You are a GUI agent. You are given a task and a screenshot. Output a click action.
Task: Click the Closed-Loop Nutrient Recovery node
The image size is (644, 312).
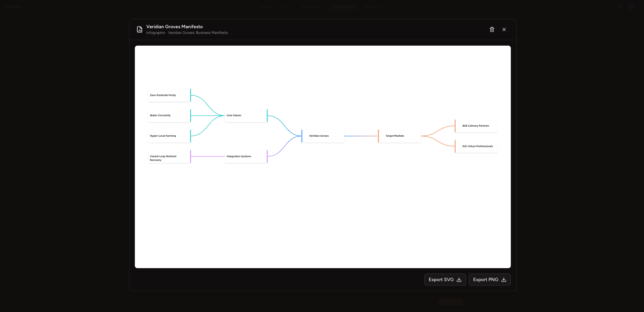tap(168, 158)
